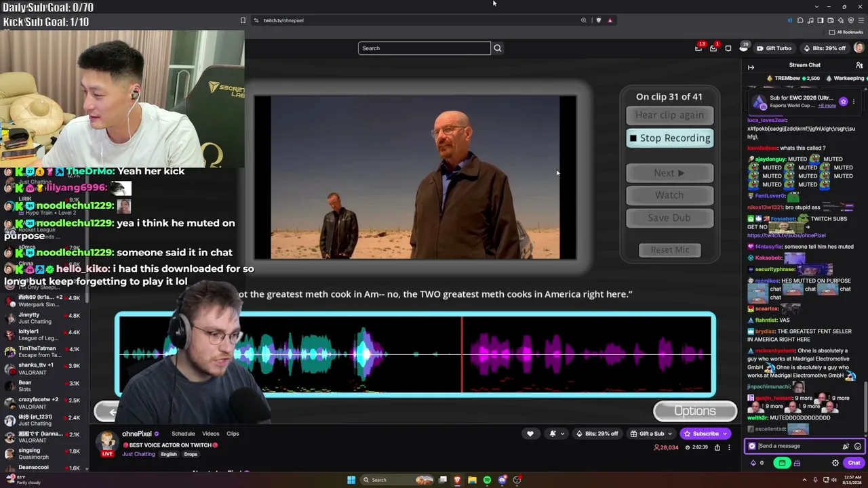868x488 pixels.
Task: Open Spotify from the taskbar
Action: (487, 480)
